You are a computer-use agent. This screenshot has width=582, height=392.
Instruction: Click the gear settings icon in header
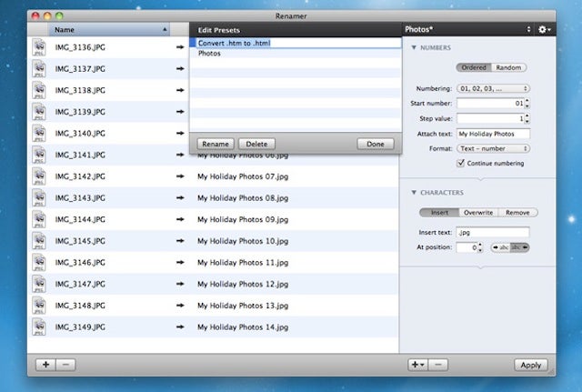(x=544, y=29)
